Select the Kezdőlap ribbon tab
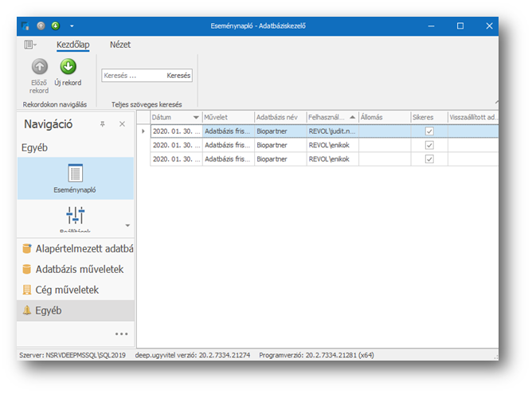532x394 pixels. [x=72, y=45]
